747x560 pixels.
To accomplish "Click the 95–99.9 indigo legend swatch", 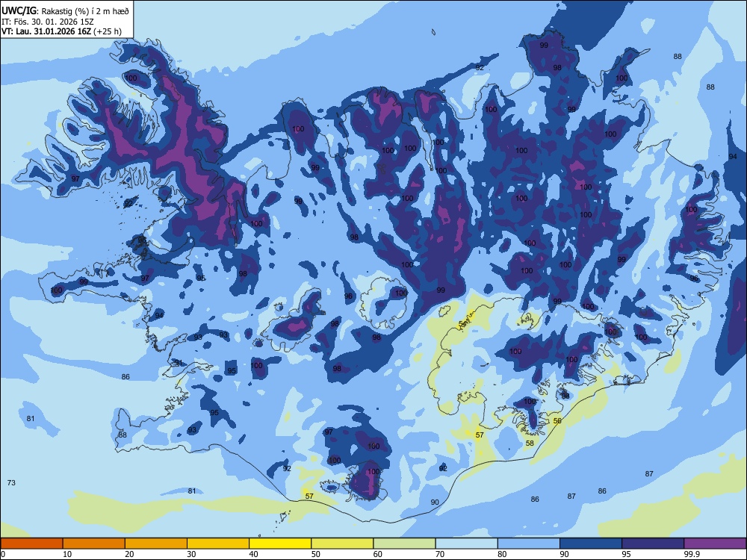I will (653, 544).
